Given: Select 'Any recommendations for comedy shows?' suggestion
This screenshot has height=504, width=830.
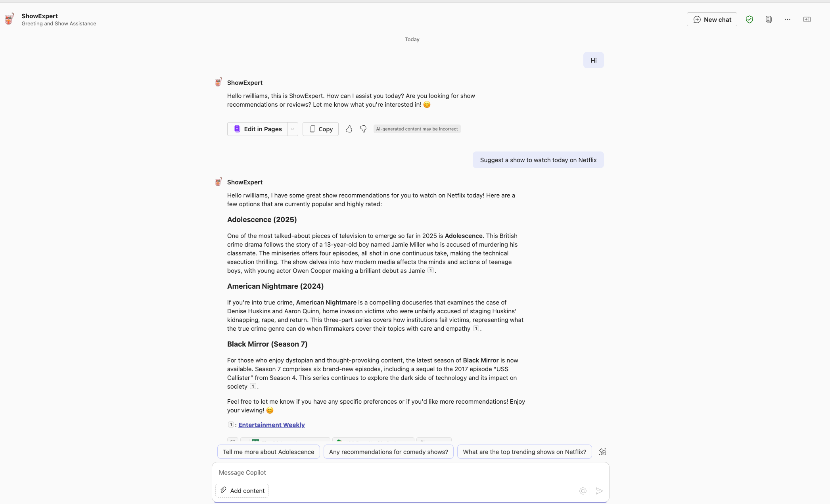Looking at the screenshot, I should (x=388, y=452).
